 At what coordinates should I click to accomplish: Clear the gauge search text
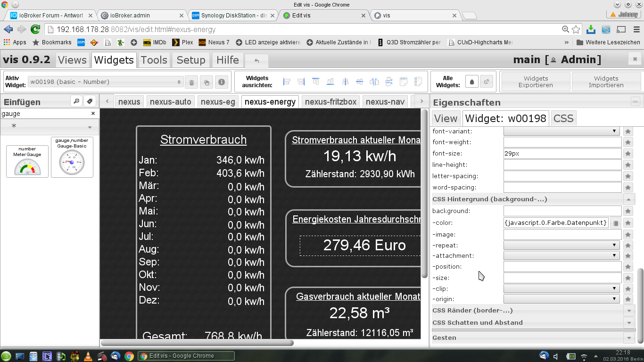click(93, 114)
